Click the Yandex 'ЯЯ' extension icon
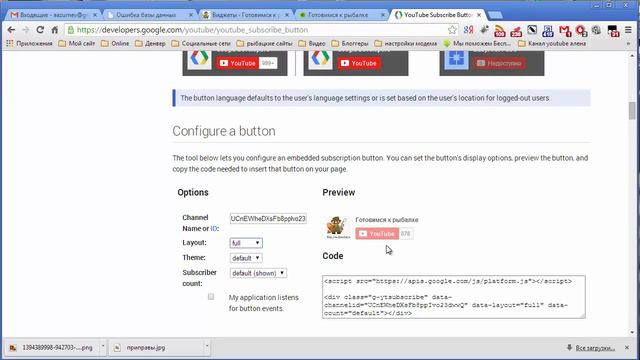640x360 pixels. point(468,30)
